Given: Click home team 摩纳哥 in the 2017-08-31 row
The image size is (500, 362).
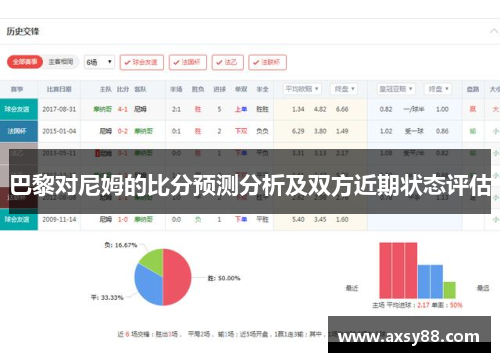Looking at the screenshot, I should (x=103, y=109).
